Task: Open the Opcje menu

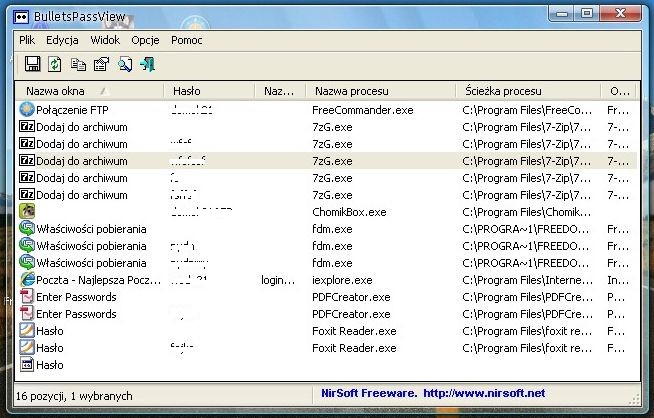Action: (145, 40)
